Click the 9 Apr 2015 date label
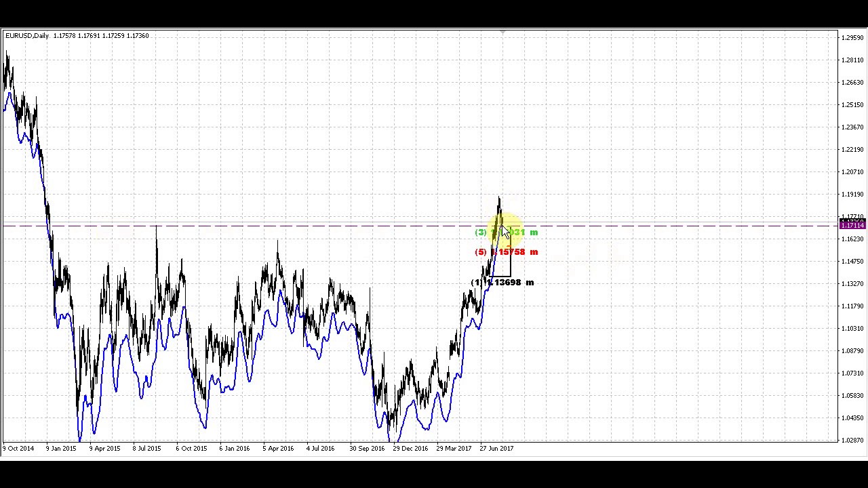Viewport: 868px width, 488px height. [x=104, y=449]
